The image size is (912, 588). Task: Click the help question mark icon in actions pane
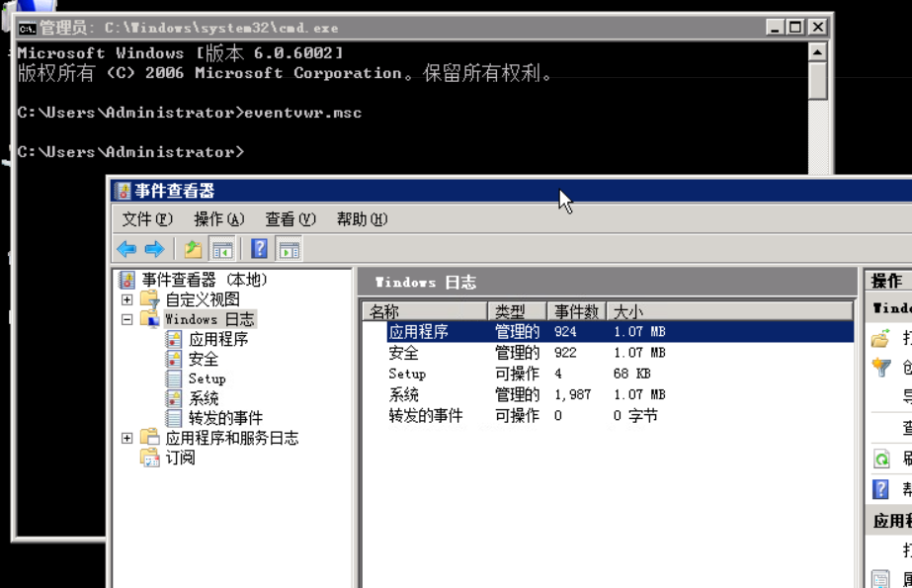pyautogui.click(x=880, y=489)
